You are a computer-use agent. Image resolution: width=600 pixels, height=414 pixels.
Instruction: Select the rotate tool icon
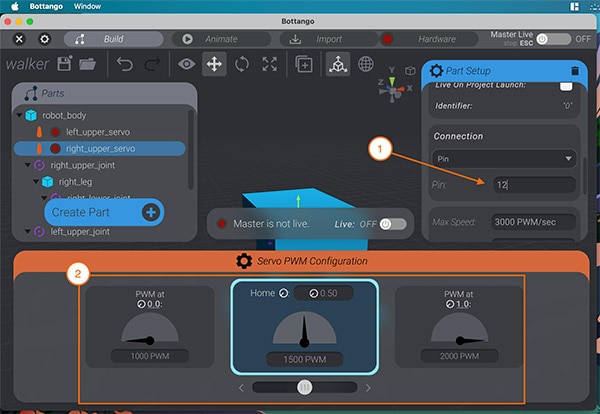(242, 64)
